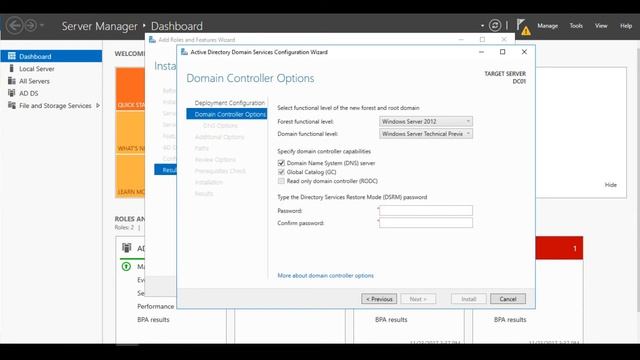Viewport: 640px width, 360px height.
Task: Select Dashboard in the sidebar
Action: [51, 56]
